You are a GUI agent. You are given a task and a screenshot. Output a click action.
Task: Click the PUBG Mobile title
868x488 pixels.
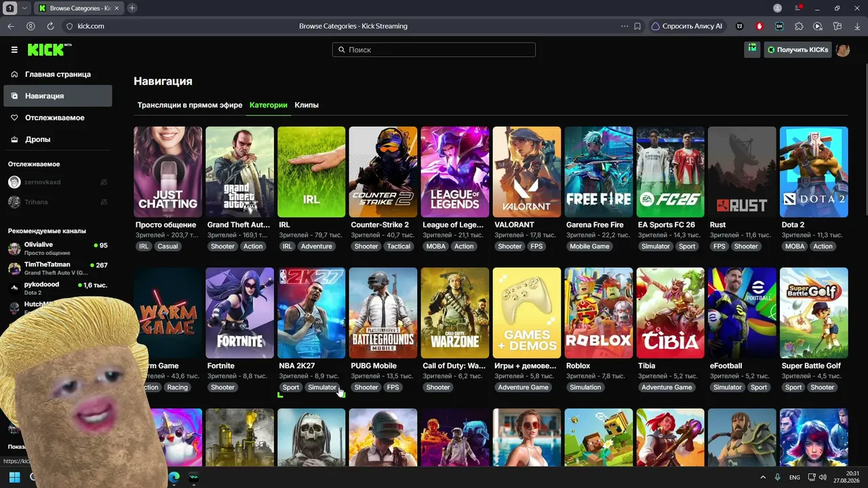[374, 365]
